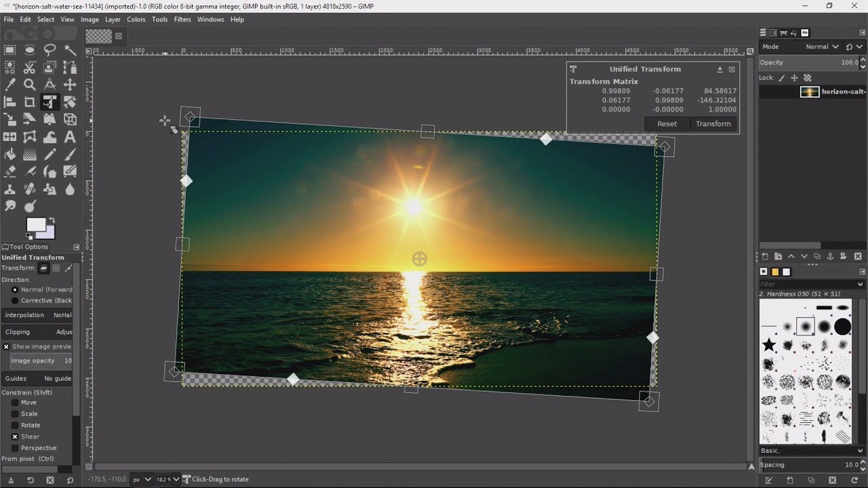Select the Crop tool

click(30, 102)
